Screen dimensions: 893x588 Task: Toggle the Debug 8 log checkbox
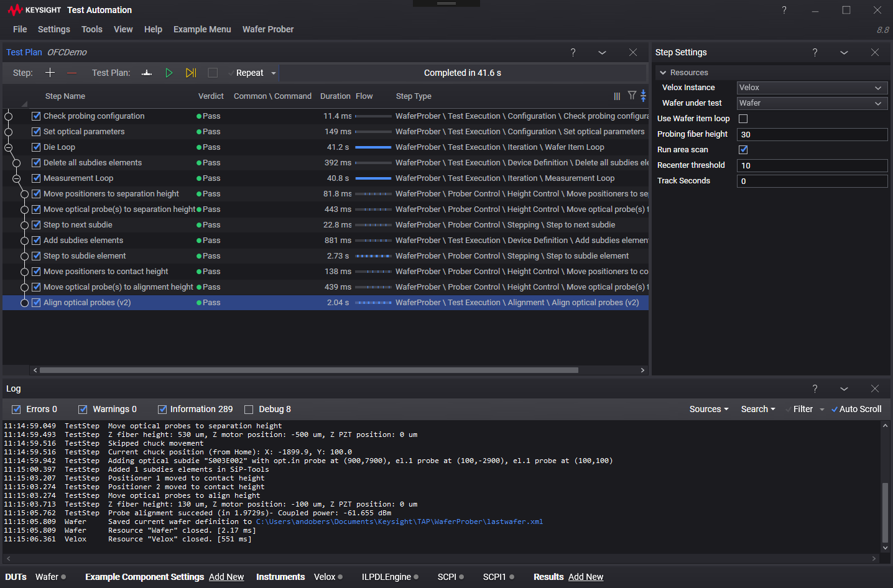click(x=249, y=410)
